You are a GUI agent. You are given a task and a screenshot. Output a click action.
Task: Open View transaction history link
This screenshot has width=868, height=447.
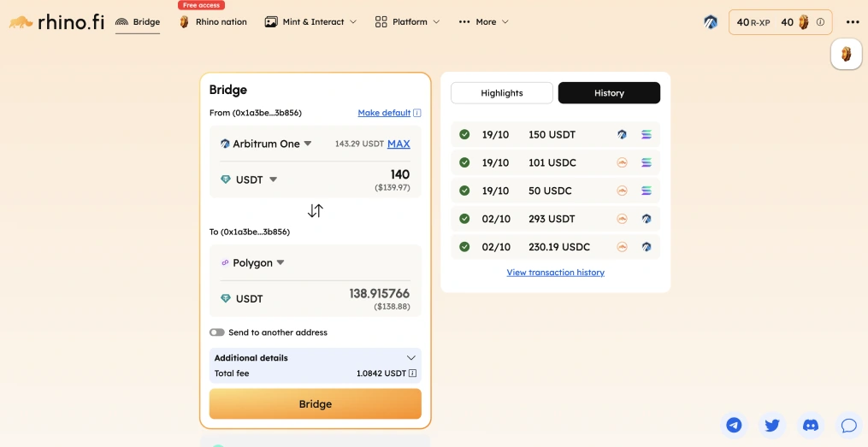(555, 273)
